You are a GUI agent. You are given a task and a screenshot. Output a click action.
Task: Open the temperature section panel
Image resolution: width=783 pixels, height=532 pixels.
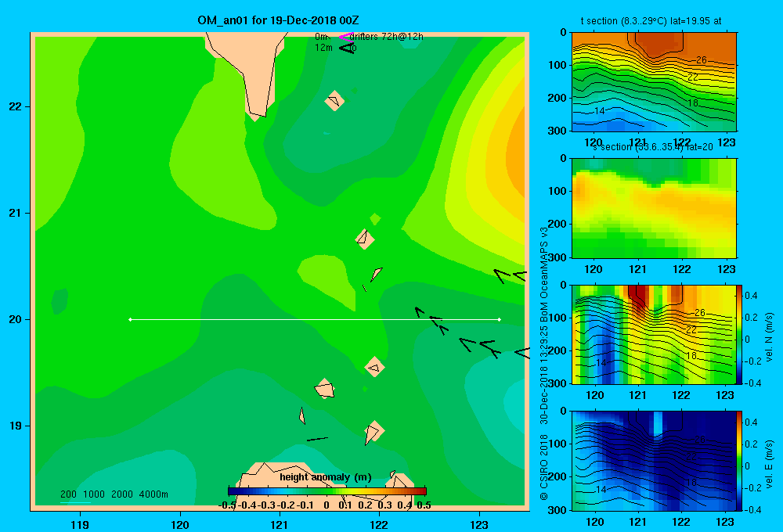654,82
